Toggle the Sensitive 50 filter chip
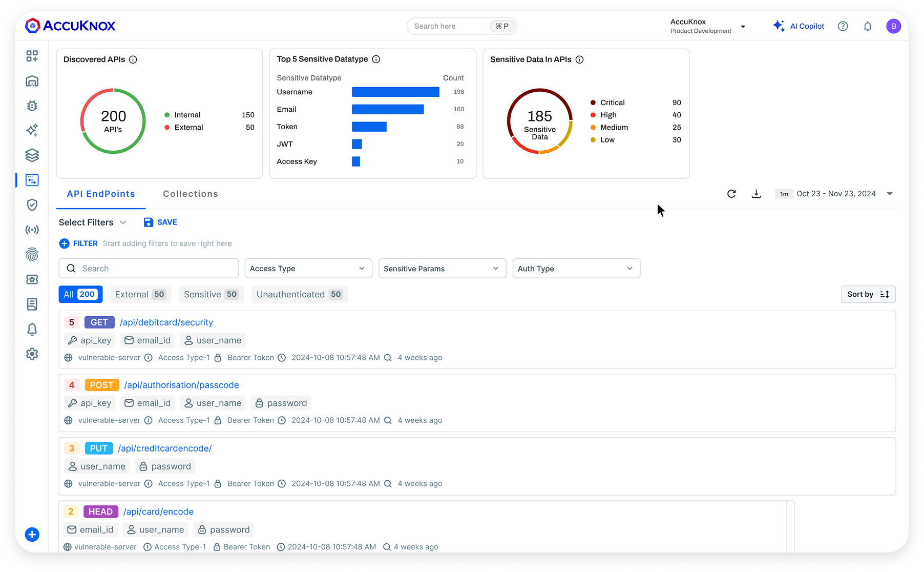The image size is (924, 572). [x=211, y=294]
